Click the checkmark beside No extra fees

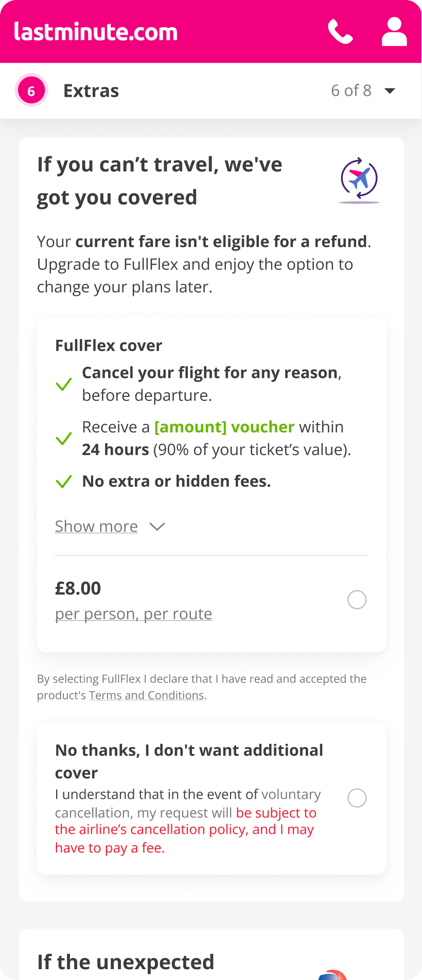pyautogui.click(x=64, y=482)
